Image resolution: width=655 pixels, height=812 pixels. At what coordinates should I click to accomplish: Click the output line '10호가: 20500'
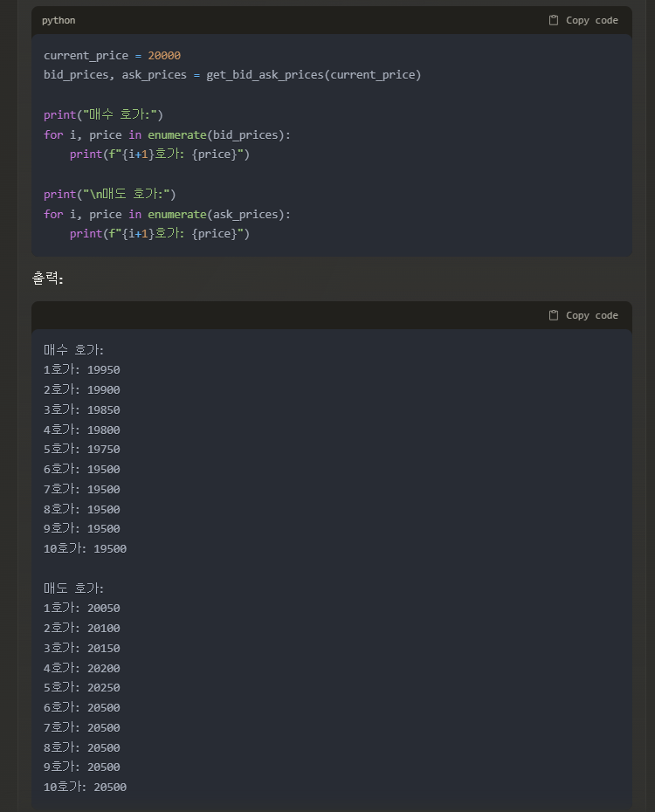click(85, 787)
